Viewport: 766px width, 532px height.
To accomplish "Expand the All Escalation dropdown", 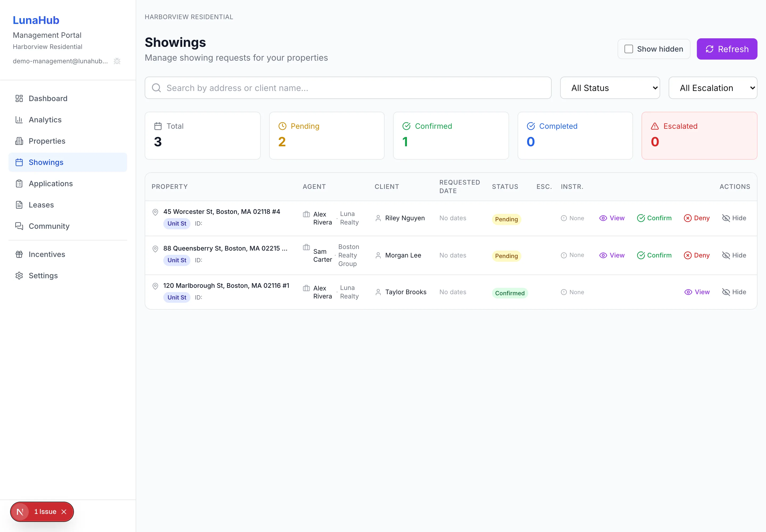I will (x=713, y=88).
